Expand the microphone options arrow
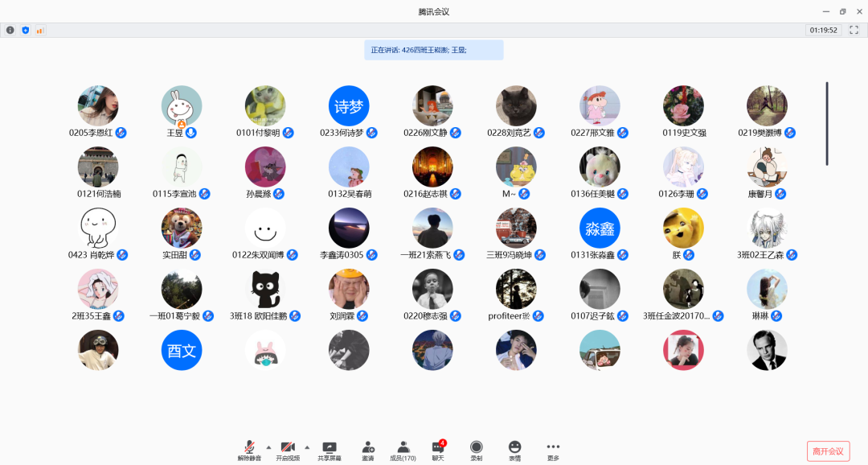Viewport: 868px width, 465px height. (268, 446)
